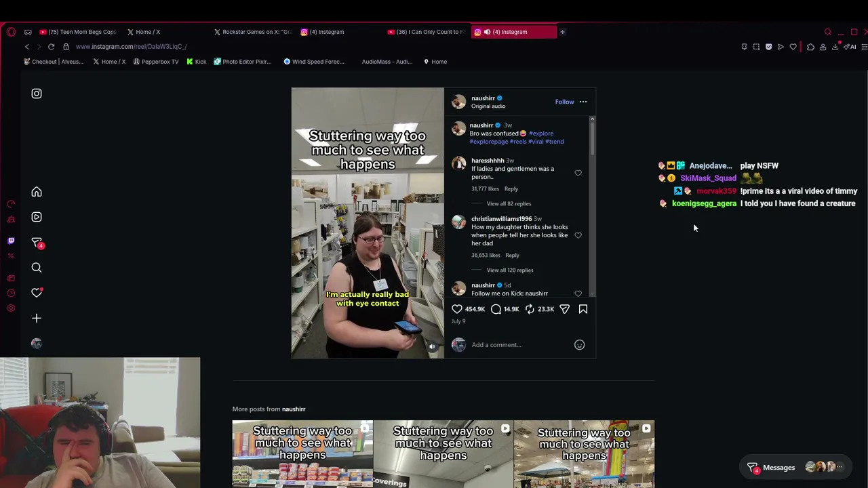
Task: Open Messages floating panel
Action: tap(794, 468)
